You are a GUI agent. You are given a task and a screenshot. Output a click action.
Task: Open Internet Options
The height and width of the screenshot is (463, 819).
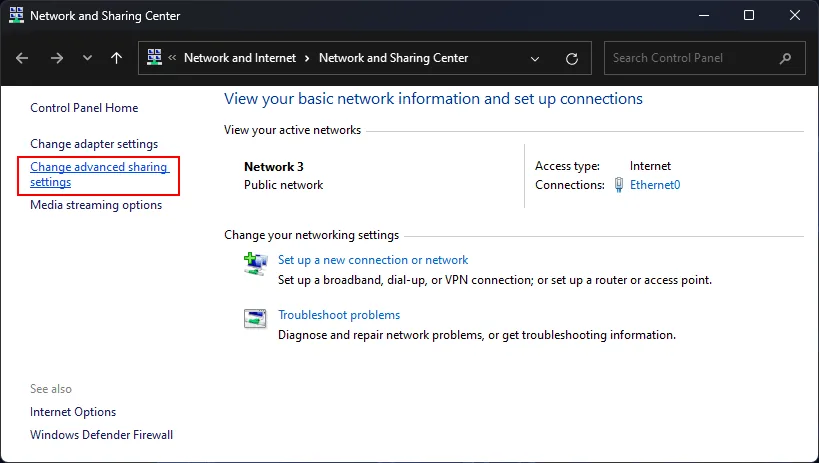click(x=73, y=412)
